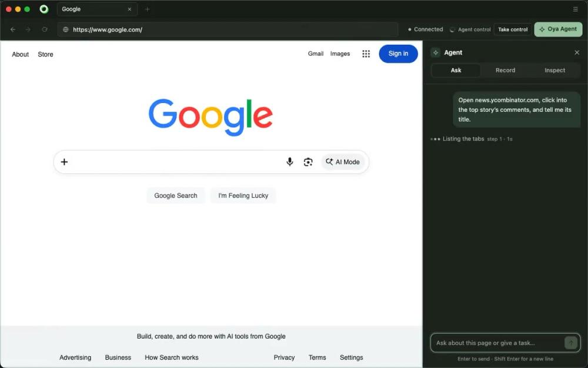Click the Listing the tabs step status
The image size is (588, 368).
(x=472, y=139)
